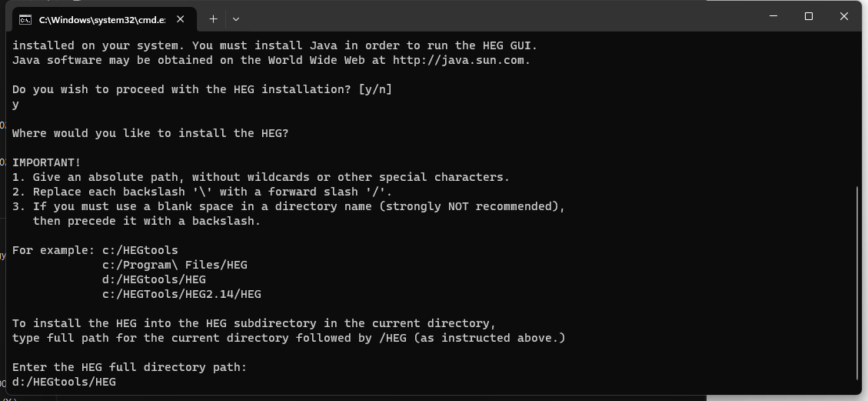The image size is (868, 401).
Task: Click the [y/n] prompt text
Action: click(374, 89)
